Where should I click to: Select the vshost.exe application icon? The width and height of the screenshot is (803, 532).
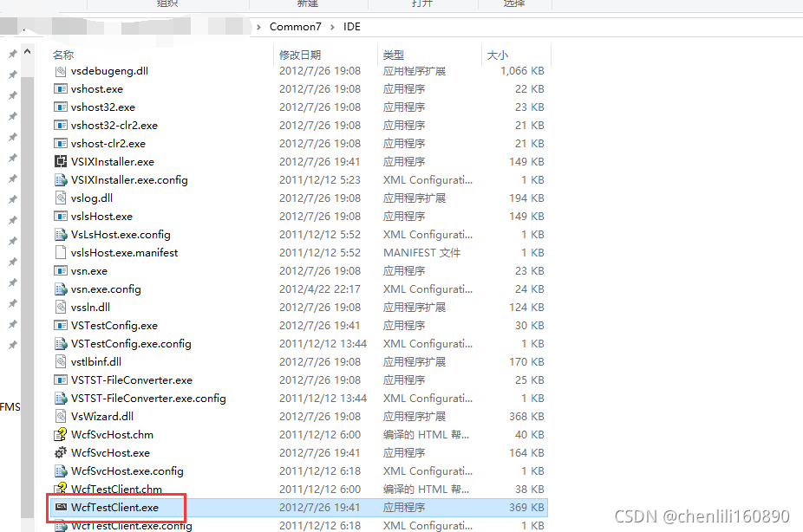(x=60, y=88)
